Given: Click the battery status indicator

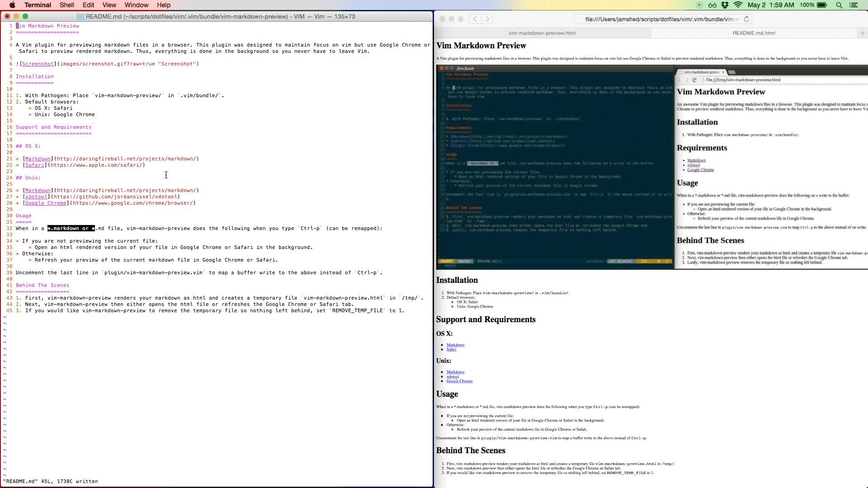Looking at the screenshot, I should pos(822,5).
